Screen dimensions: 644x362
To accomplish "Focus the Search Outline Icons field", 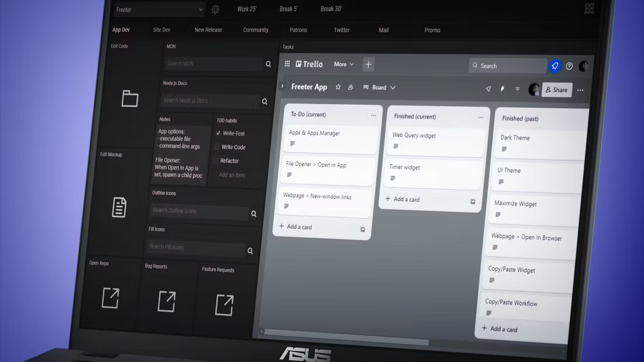I will point(199,211).
